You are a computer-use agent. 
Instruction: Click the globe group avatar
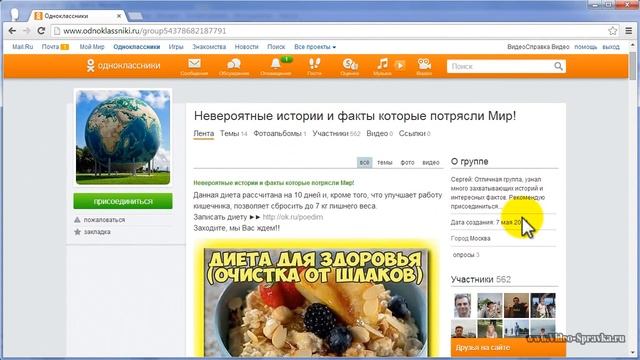coord(123,137)
